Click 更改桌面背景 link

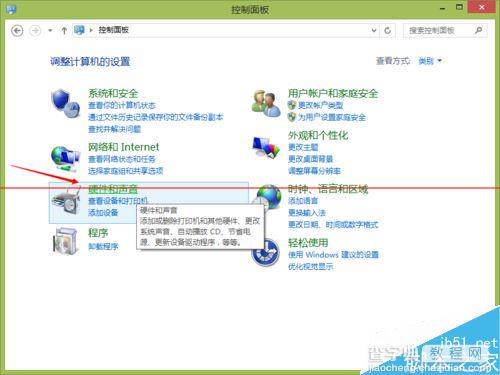point(310,159)
